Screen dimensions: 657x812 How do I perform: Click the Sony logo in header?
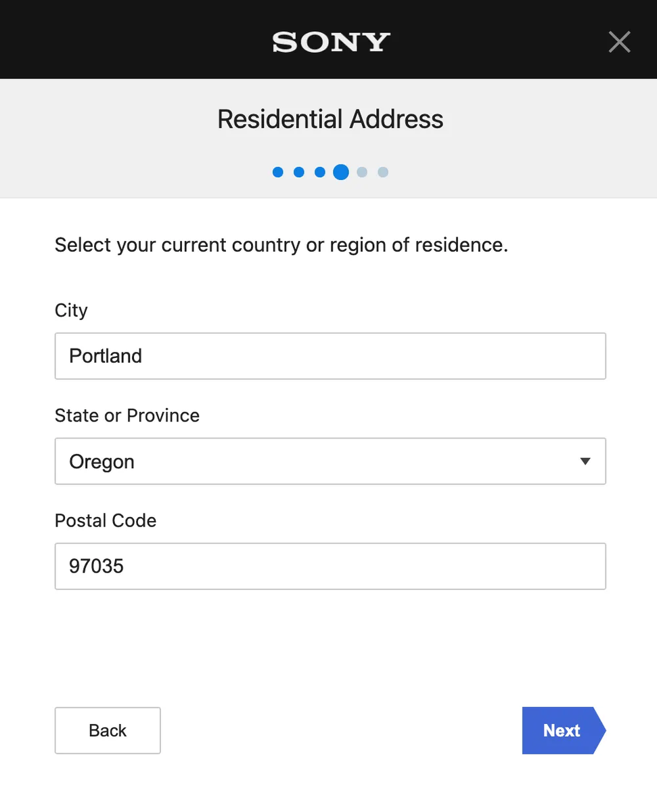coord(331,42)
